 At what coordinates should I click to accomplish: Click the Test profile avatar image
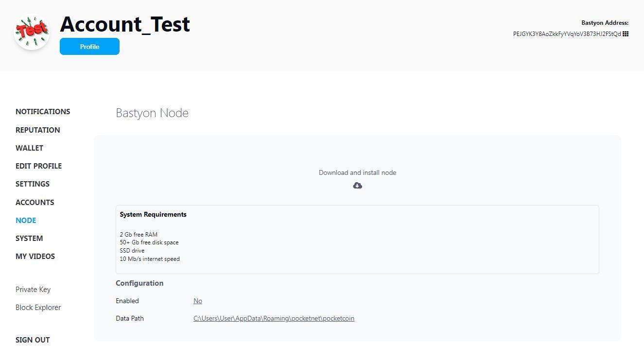(31, 31)
